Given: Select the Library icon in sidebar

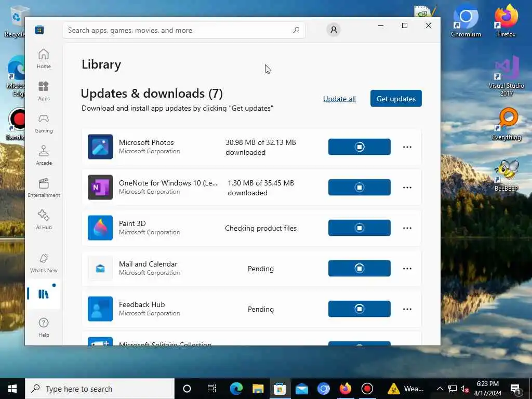Looking at the screenshot, I should tap(44, 294).
